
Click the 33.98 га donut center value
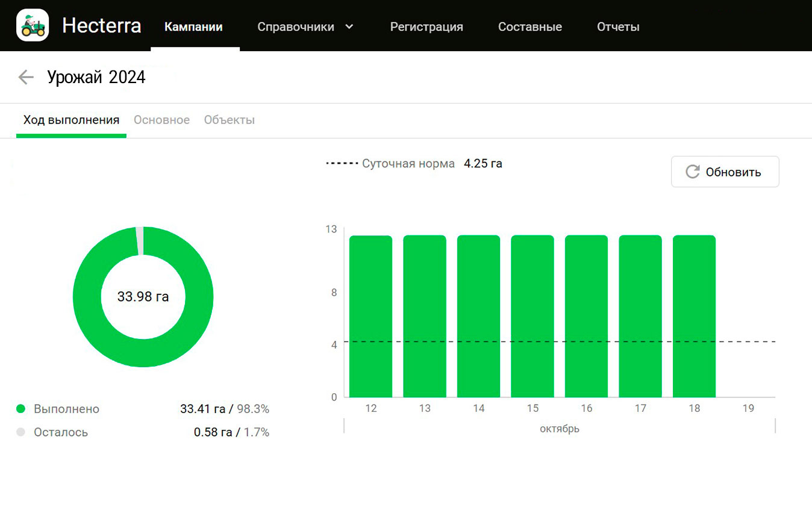[x=143, y=297]
